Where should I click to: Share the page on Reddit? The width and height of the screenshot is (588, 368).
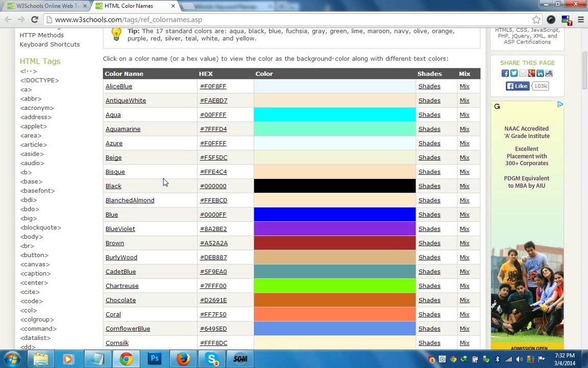tap(549, 73)
